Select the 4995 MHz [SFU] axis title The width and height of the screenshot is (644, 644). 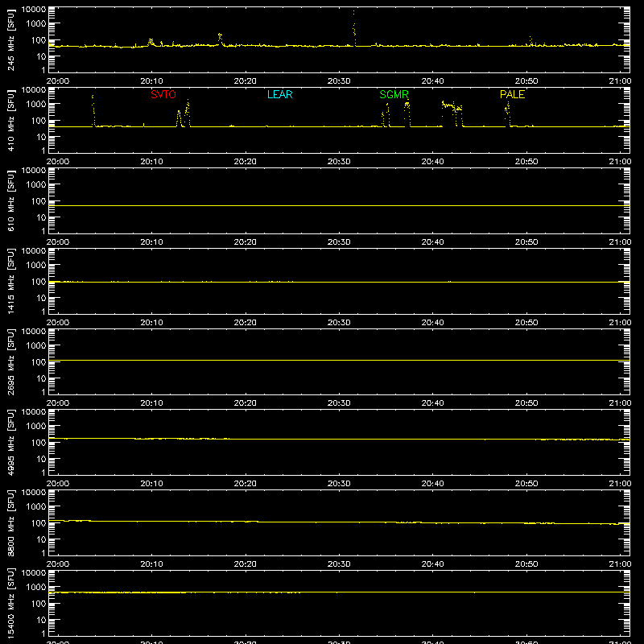pos(10,442)
